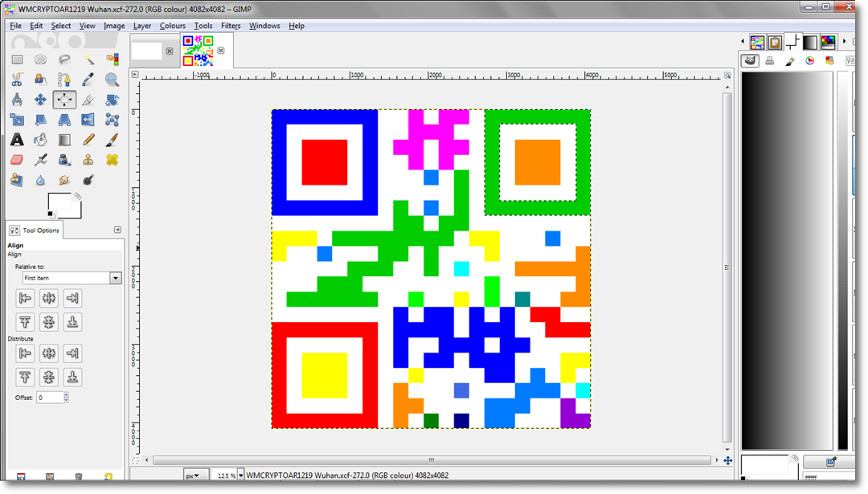
Task: Select the Zoom magnifier tool
Action: (113, 80)
